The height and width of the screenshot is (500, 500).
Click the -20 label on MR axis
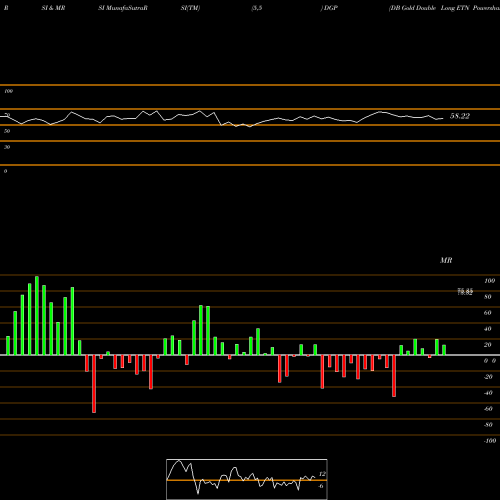tap(488, 377)
